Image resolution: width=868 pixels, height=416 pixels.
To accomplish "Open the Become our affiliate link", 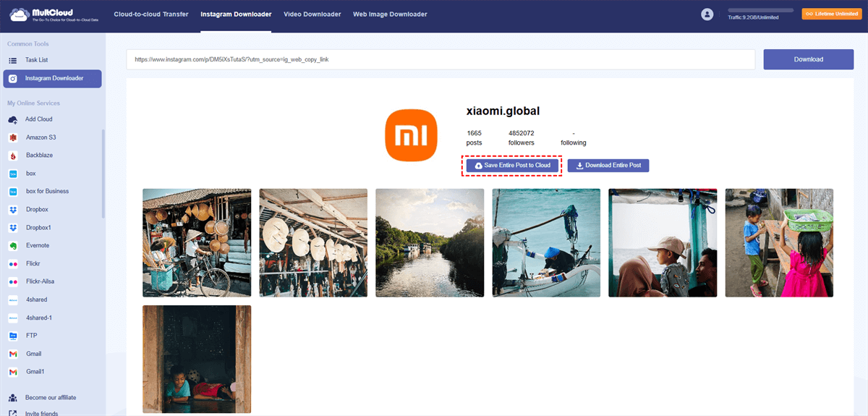I will point(51,398).
